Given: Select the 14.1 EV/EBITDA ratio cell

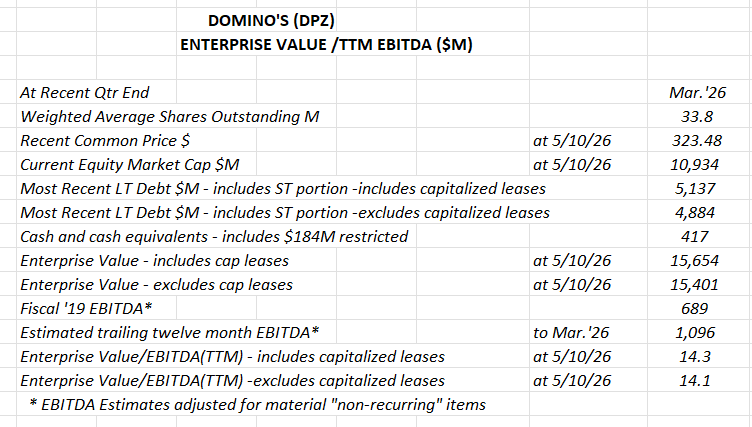Looking at the screenshot, I should (x=694, y=380).
